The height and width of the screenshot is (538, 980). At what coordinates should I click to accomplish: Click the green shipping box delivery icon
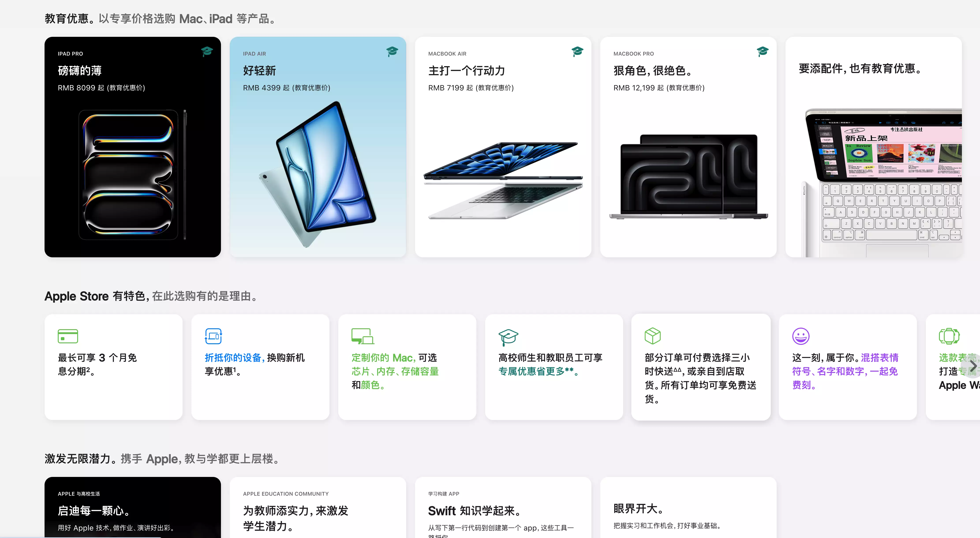pos(653,336)
